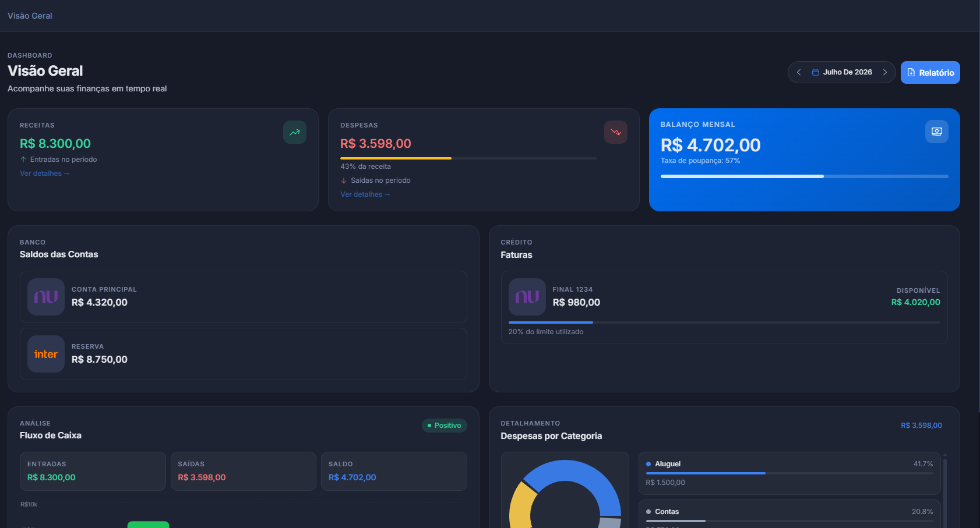Go to previous month with left chevron

[799, 72]
